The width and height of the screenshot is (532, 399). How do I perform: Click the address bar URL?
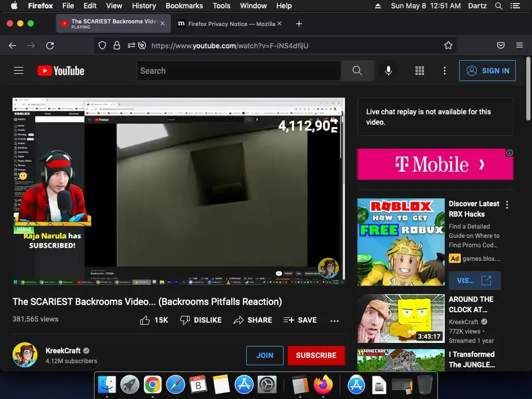tap(230, 46)
